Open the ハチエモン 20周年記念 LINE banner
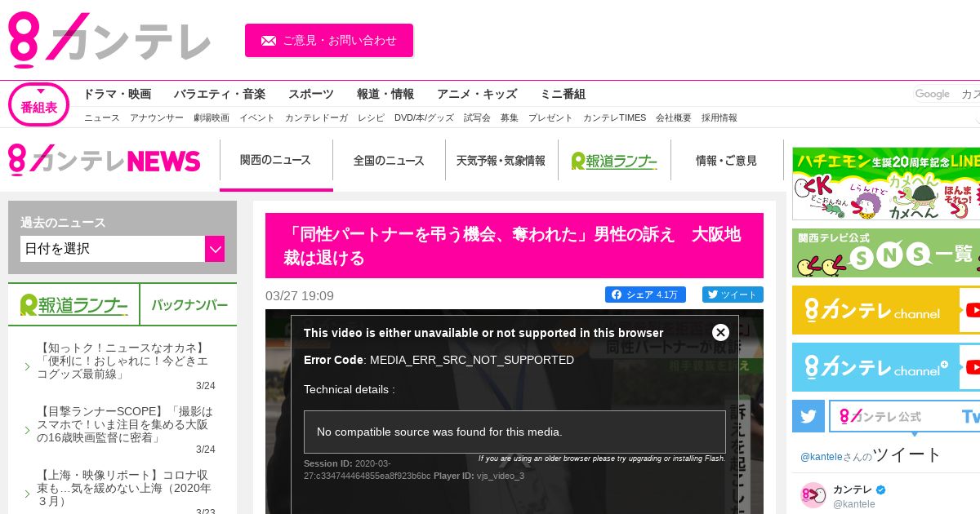The width and height of the screenshot is (980, 514). coord(886,184)
